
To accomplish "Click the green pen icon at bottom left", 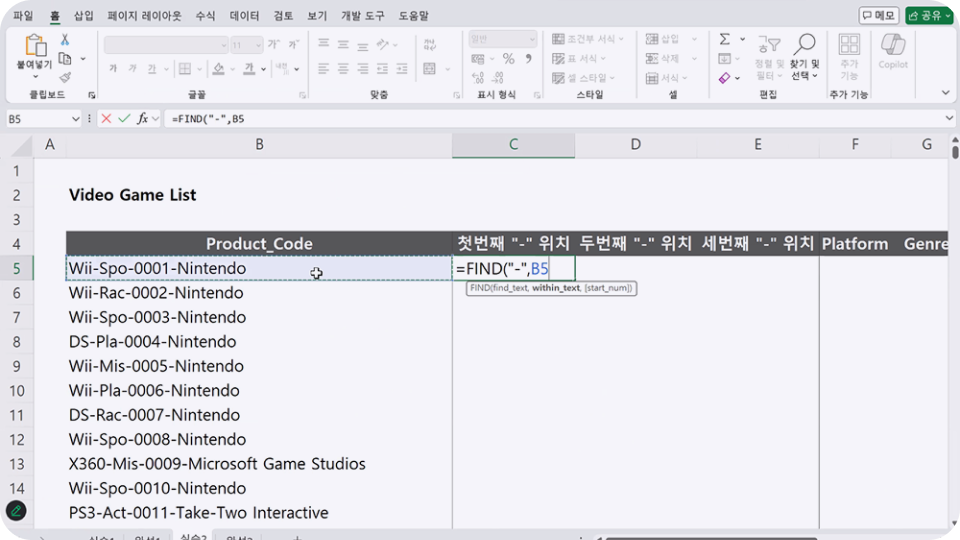I will click(x=16, y=511).
